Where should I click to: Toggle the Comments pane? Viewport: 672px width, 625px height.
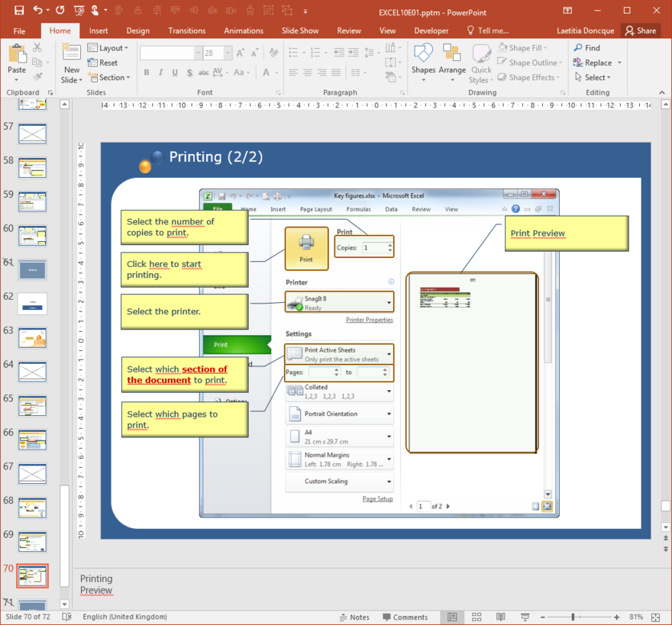[x=405, y=617]
